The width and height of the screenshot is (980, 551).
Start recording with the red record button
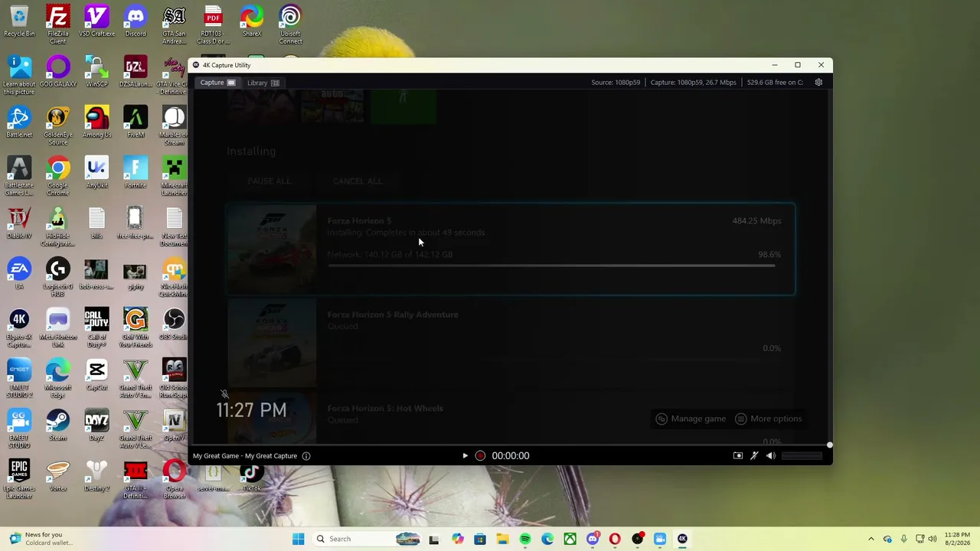[x=480, y=456]
